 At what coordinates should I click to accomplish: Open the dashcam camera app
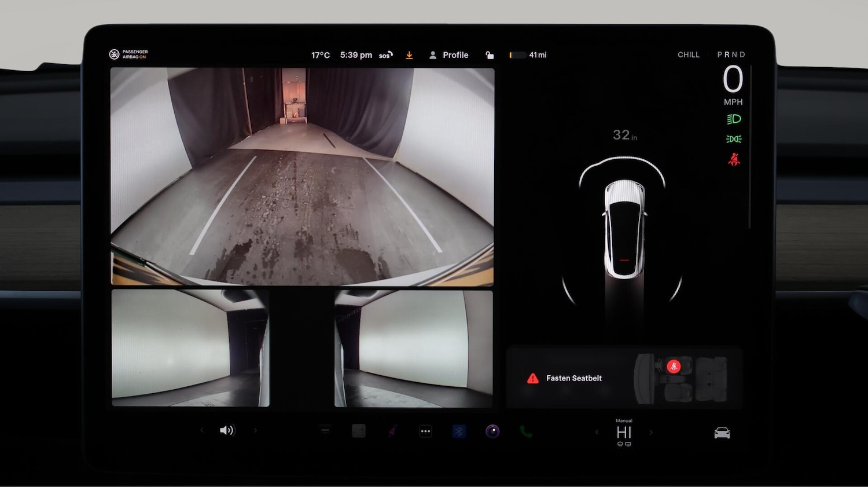coord(492,431)
